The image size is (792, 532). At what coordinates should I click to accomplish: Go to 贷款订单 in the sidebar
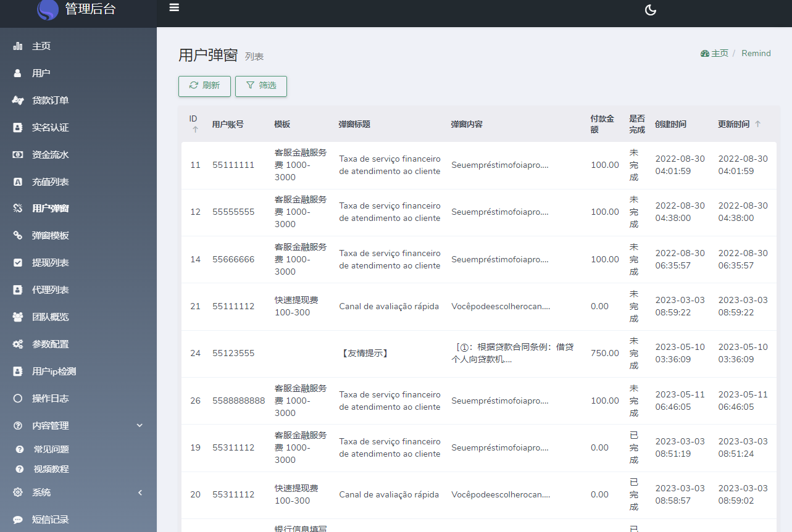51,100
